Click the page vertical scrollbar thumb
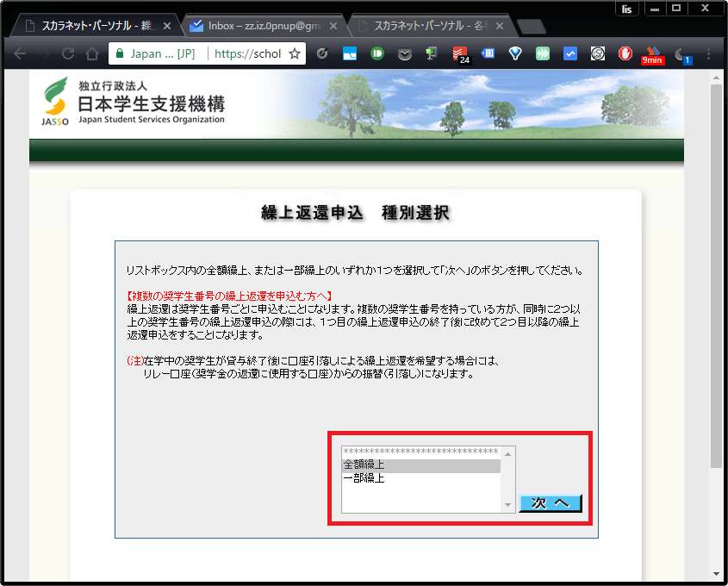The image size is (728, 586). pos(717,277)
